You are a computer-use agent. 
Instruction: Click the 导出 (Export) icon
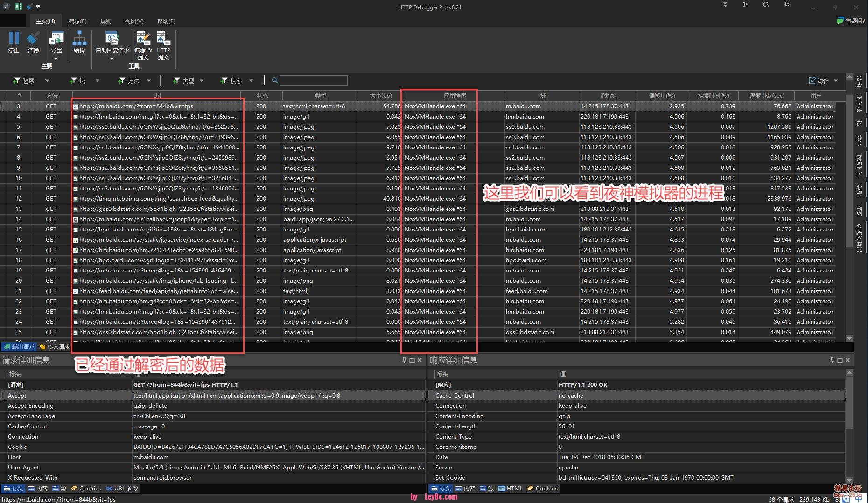(x=56, y=38)
